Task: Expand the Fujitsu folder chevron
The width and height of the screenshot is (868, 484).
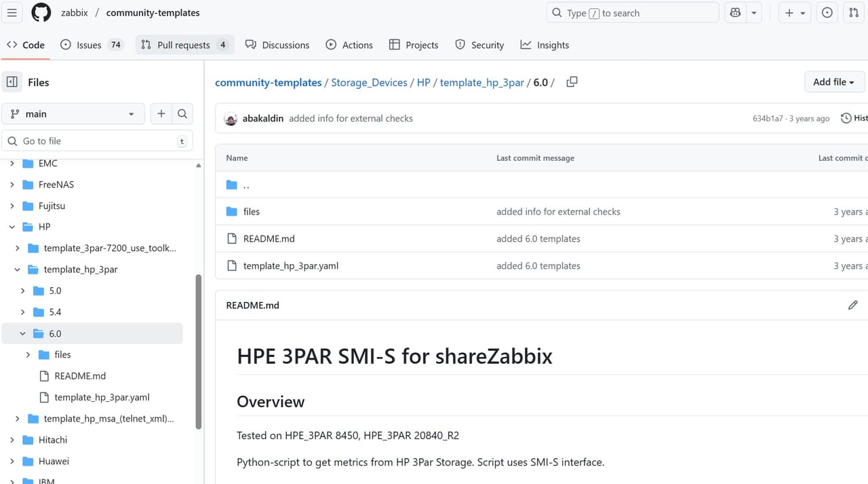Action: (12, 206)
